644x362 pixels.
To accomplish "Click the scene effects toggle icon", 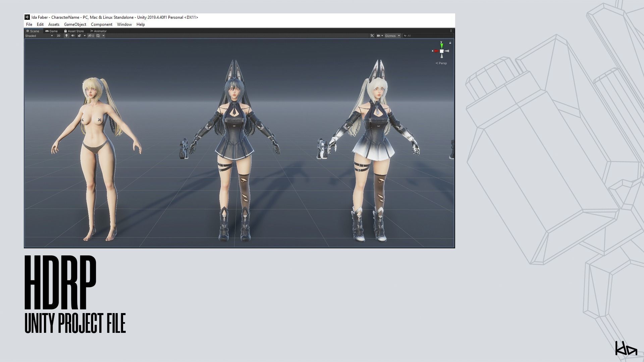I will point(80,36).
